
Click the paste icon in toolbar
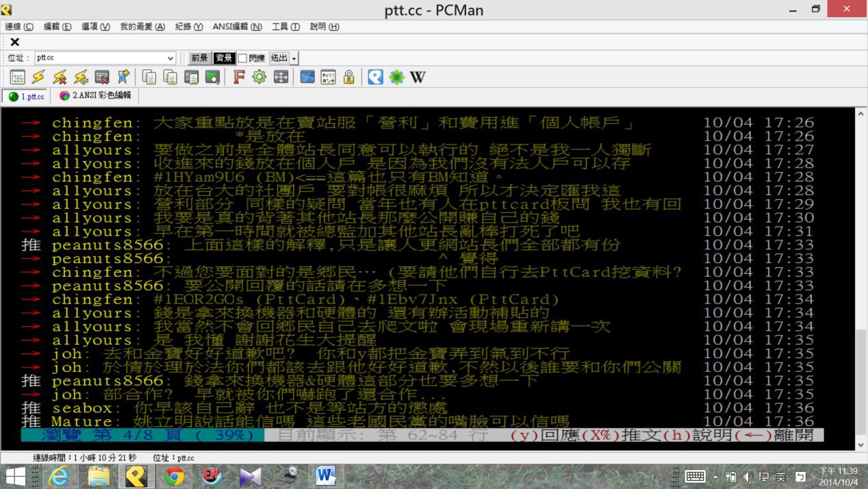[191, 77]
